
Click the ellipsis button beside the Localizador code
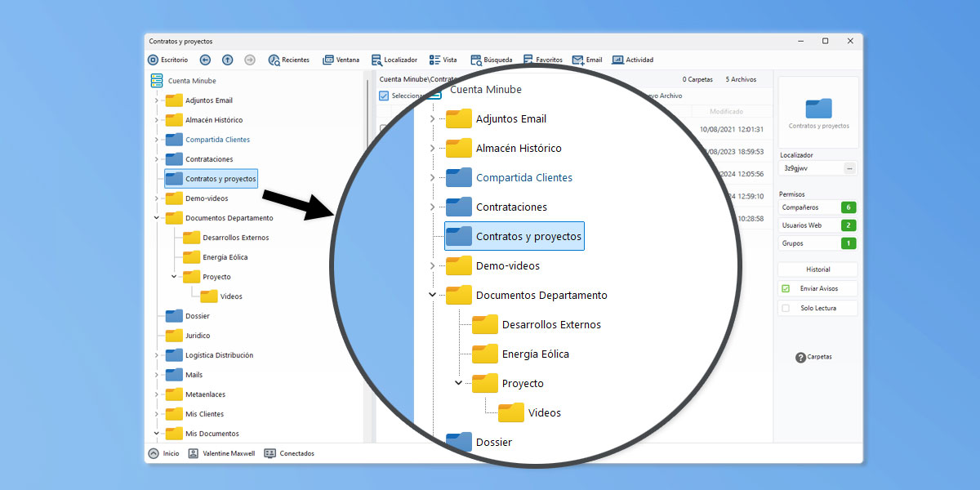pyautogui.click(x=849, y=168)
